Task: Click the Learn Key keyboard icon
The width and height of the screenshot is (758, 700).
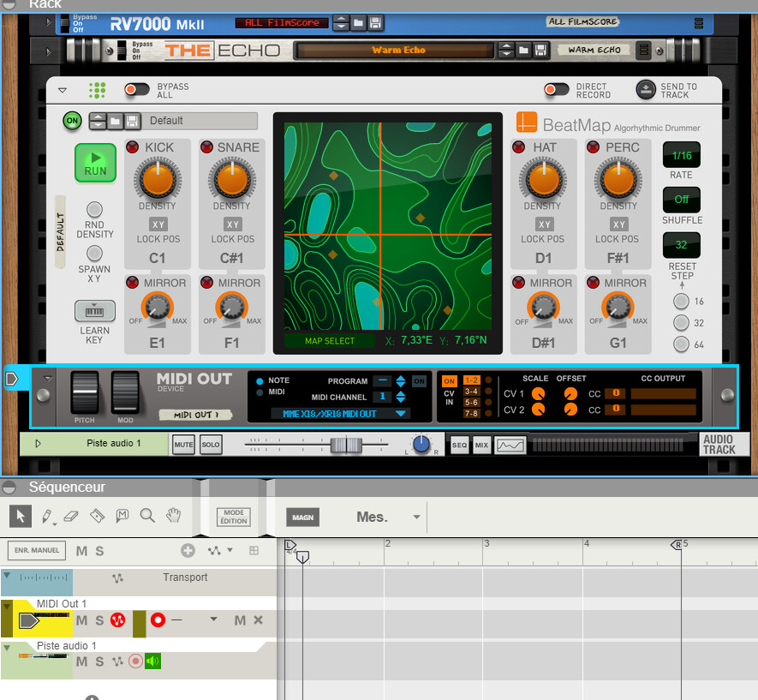Action: click(95, 311)
